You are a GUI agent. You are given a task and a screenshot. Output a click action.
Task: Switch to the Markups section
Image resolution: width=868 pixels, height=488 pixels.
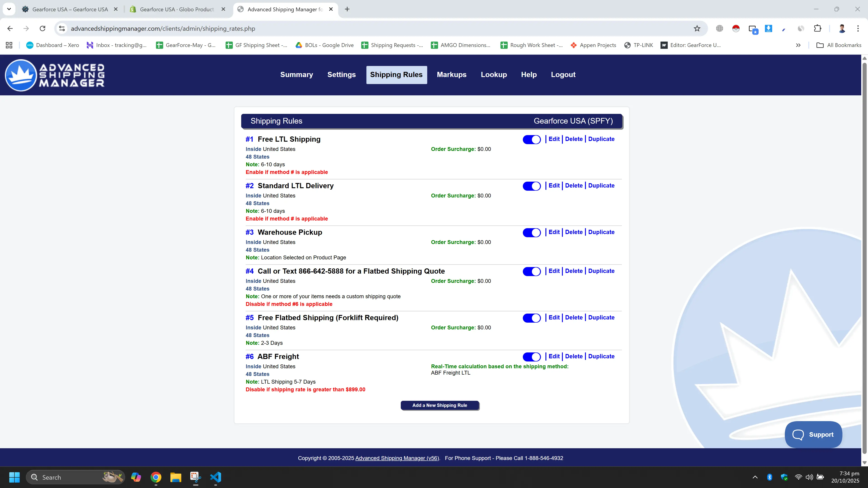452,74
